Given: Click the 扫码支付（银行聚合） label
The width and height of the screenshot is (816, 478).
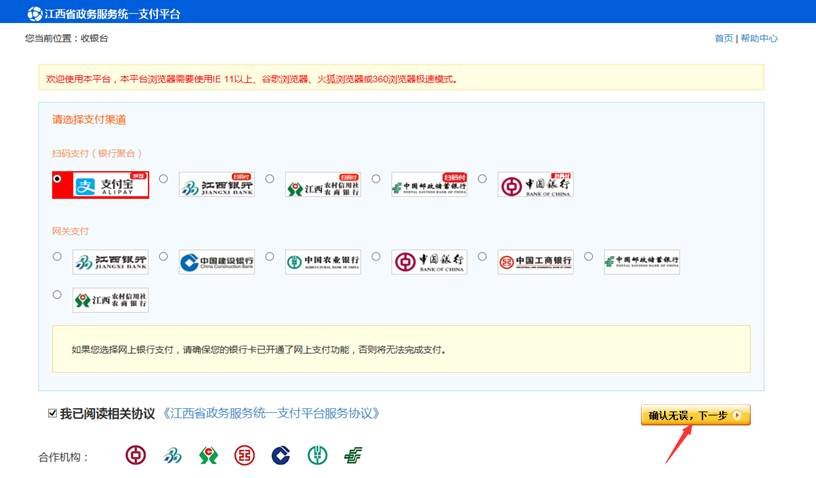Looking at the screenshot, I should click(x=97, y=153).
